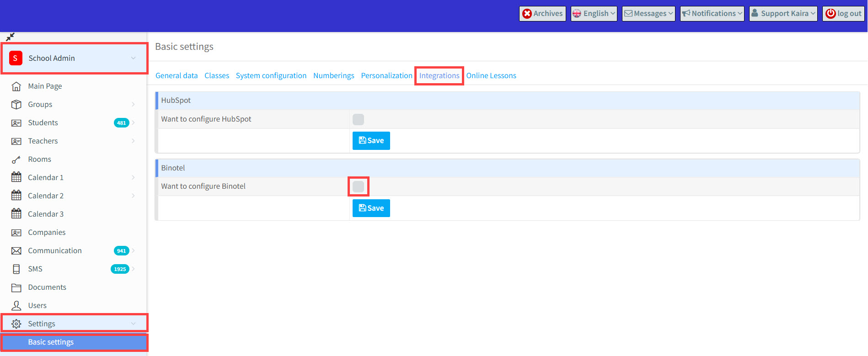Image resolution: width=868 pixels, height=356 pixels.
Task: Expand the Students submenu chevron
Action: coord(133,122)
